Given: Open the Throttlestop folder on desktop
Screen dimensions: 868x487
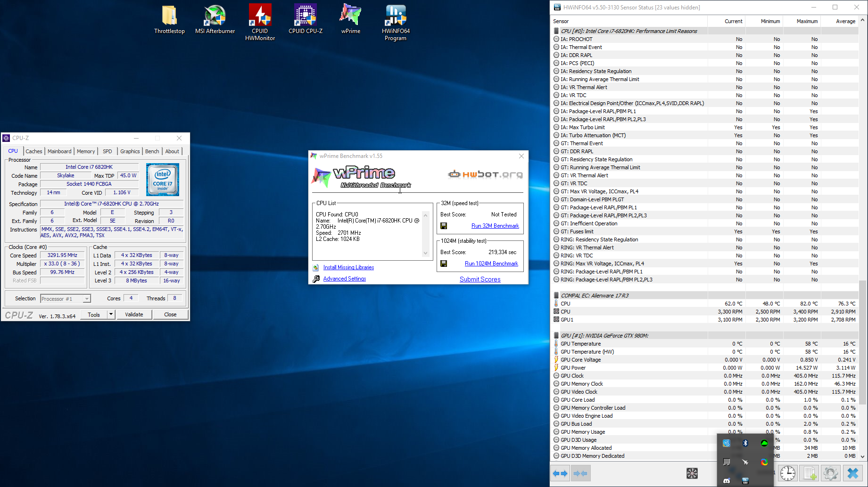Looking at the screenshot, I should 169,20.
